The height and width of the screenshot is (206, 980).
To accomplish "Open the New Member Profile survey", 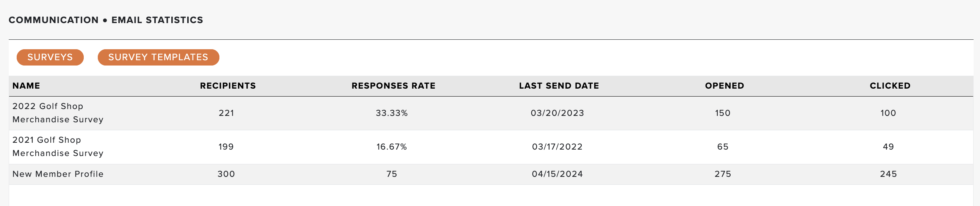I will click(x=58, y=174).
